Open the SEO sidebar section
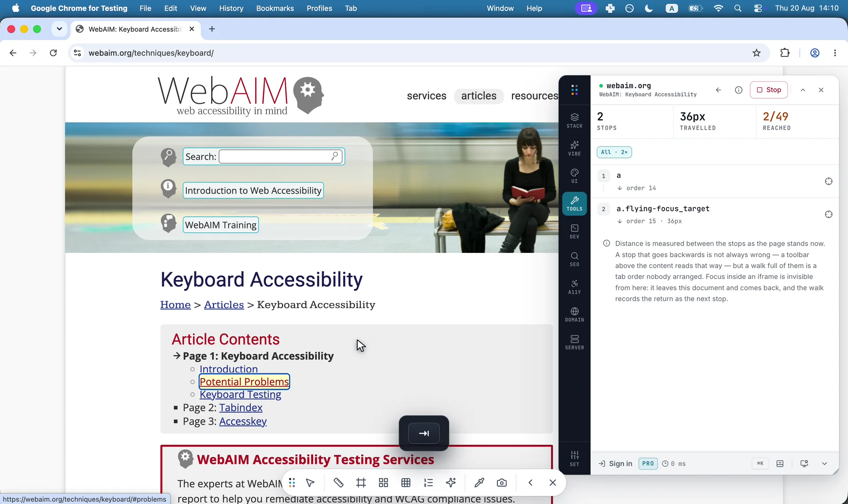848x504 pixels. coord(574,259)
